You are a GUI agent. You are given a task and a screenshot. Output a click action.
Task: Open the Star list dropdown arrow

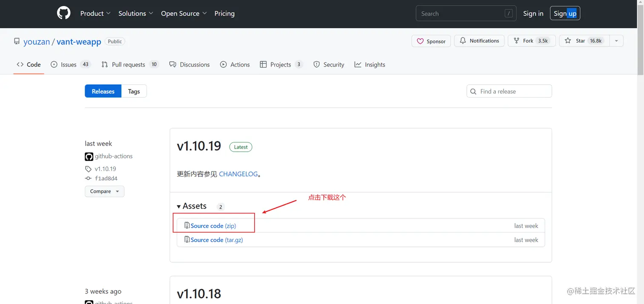(x=615, y=41)
